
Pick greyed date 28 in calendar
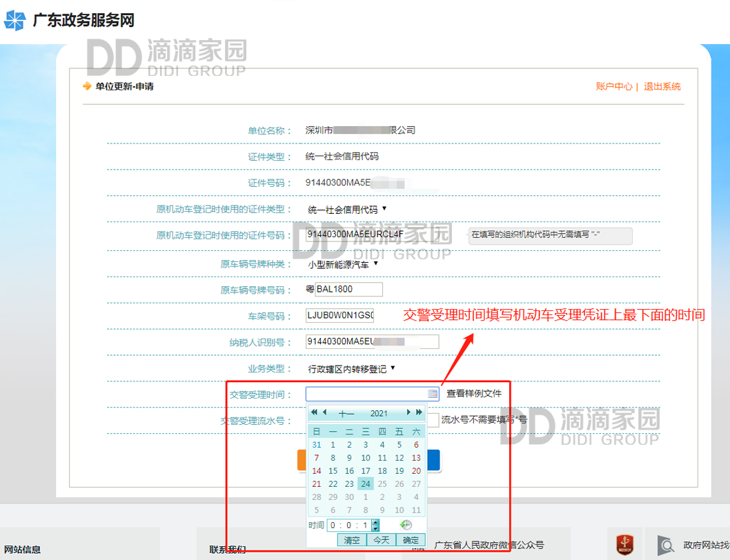click(x=317, y=497)
